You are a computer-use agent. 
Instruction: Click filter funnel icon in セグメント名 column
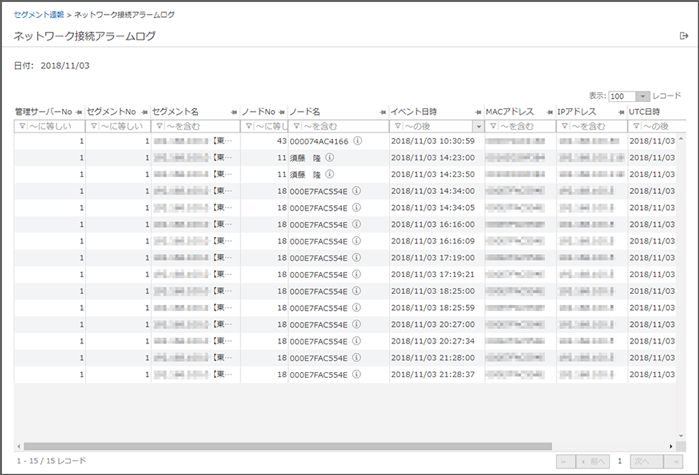[159, 127]
